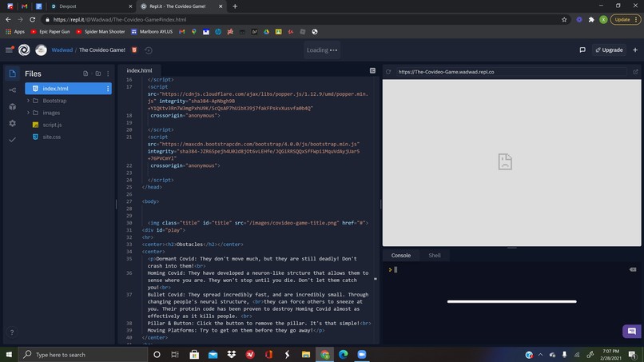Open the Apps bookmarks shortcut
Viewport: 644px width, 362px height.
[x=15, y=32]
